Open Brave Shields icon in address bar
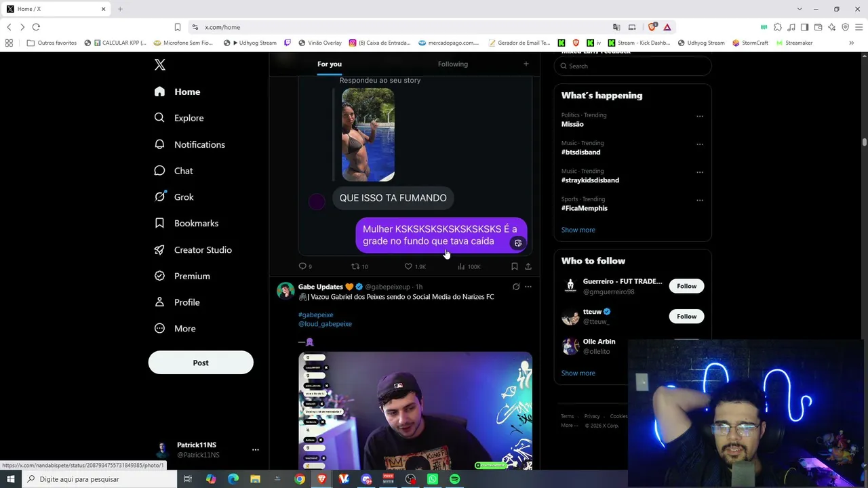The height and width of the screenshot is (488, 868). tap(652, 27)
